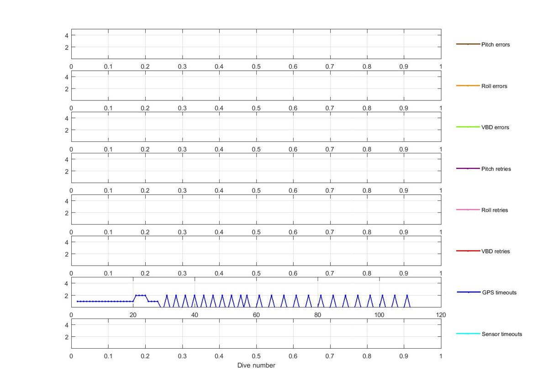Viewport: 548px width, 392px height.
Task: Click y-axis tick 4 of Sensor timeouts plot
Action: click(67, 325)
